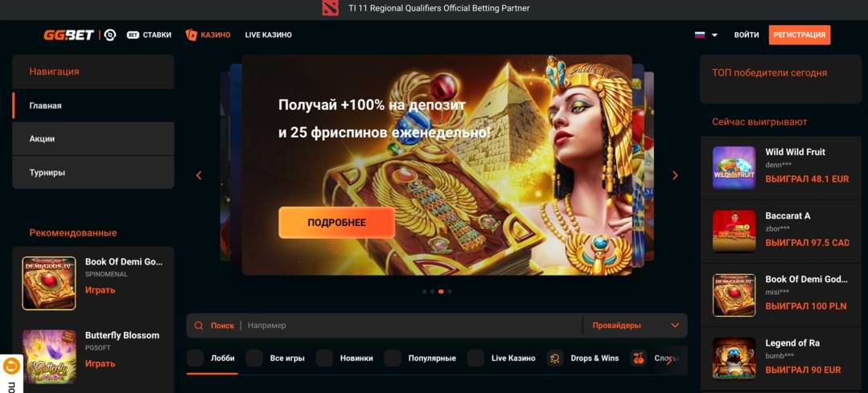Screen dimensions: 868x393
Task: Expand the Провайдеры dropdown
Action: tap(636, 325)
